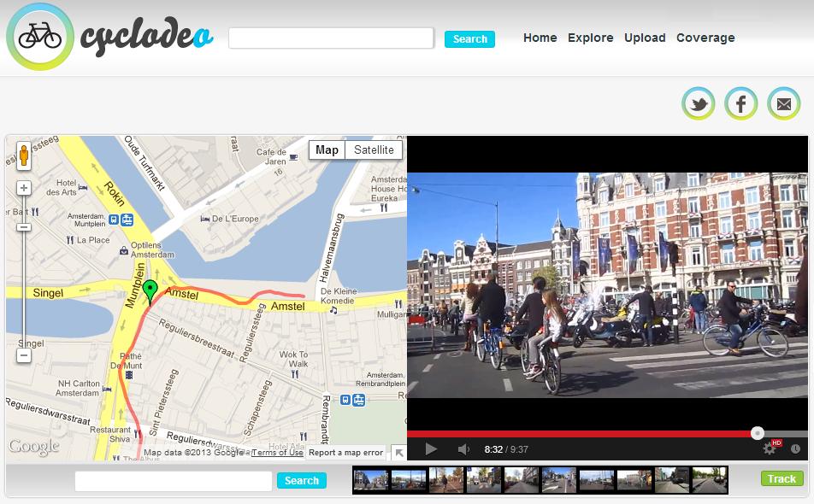The height and width of the screenshot is (504, 814).
Task: Go to the Coverage page
Action: [705, 38]
